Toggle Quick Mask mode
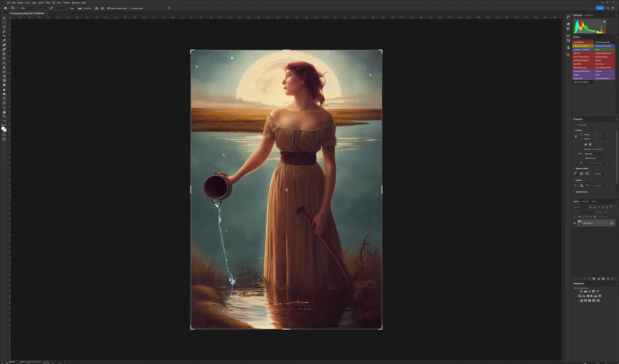 (4, 136)
